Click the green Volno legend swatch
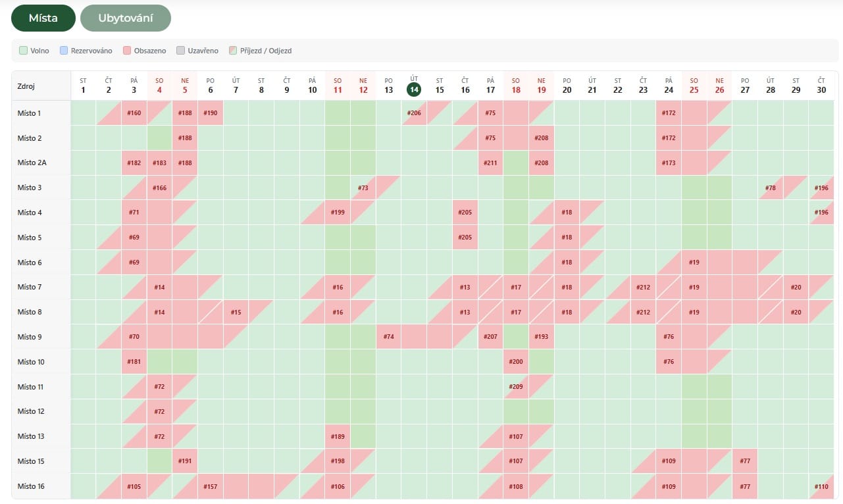This screenshot has height=504, width=843. (23, 51)
